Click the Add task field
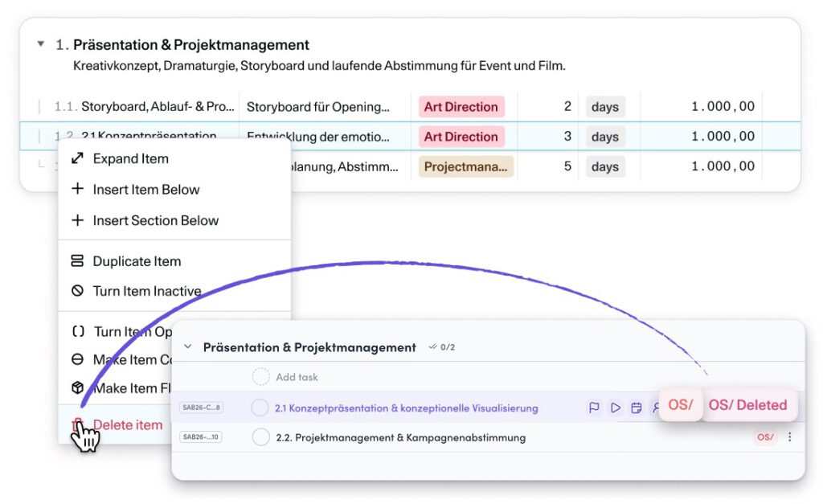 pos(297,377)
